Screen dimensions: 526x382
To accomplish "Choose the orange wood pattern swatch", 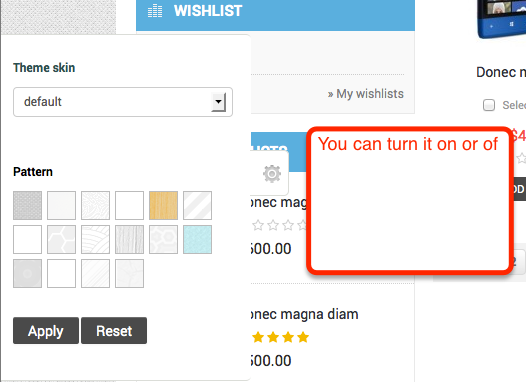I will pyautogui.click(x=163, y=206).
